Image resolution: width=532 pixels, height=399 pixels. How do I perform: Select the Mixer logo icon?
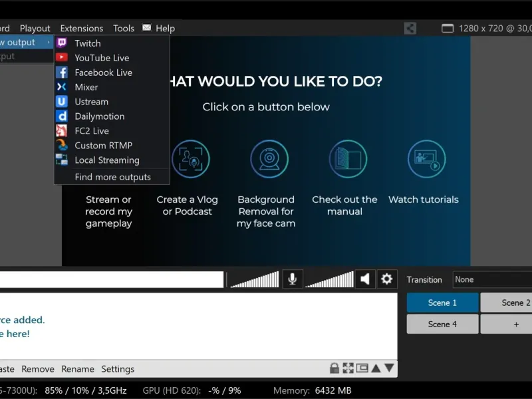[x=62, y=87]
